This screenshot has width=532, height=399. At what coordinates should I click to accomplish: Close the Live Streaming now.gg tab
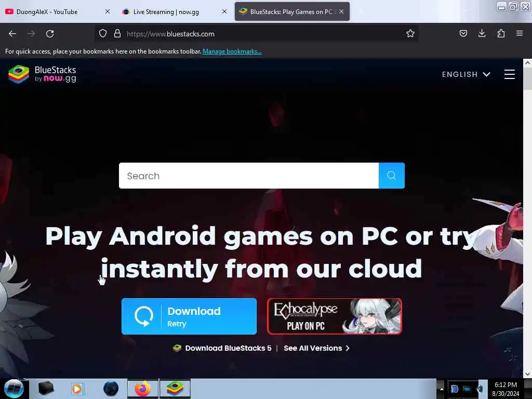pyautogui.click(x=224, y=11)
